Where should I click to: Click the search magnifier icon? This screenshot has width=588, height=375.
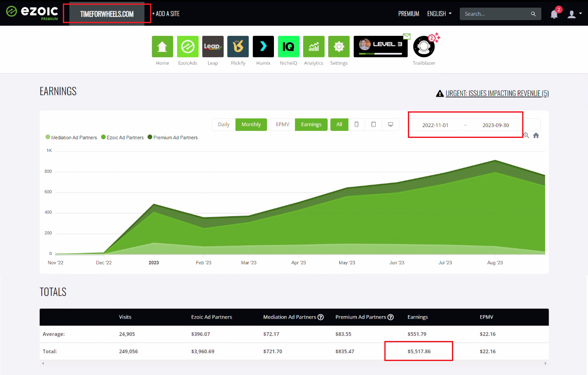pos(533,14)
